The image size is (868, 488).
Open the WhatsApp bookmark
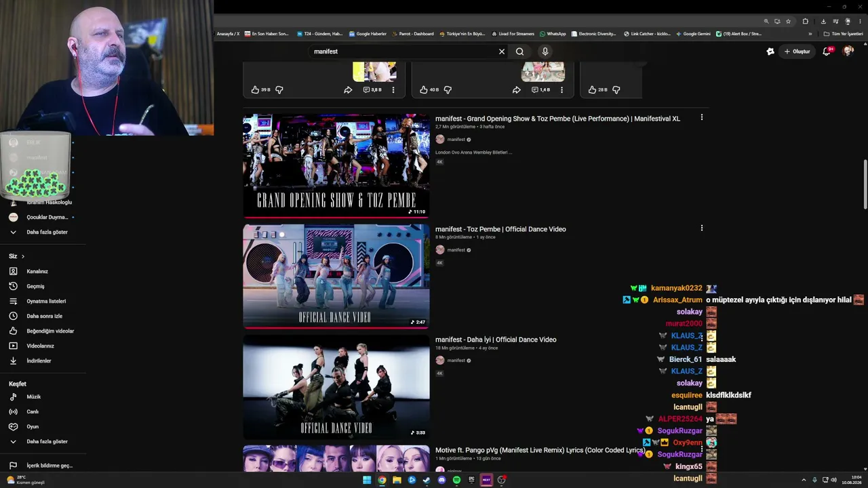point(553,34)
